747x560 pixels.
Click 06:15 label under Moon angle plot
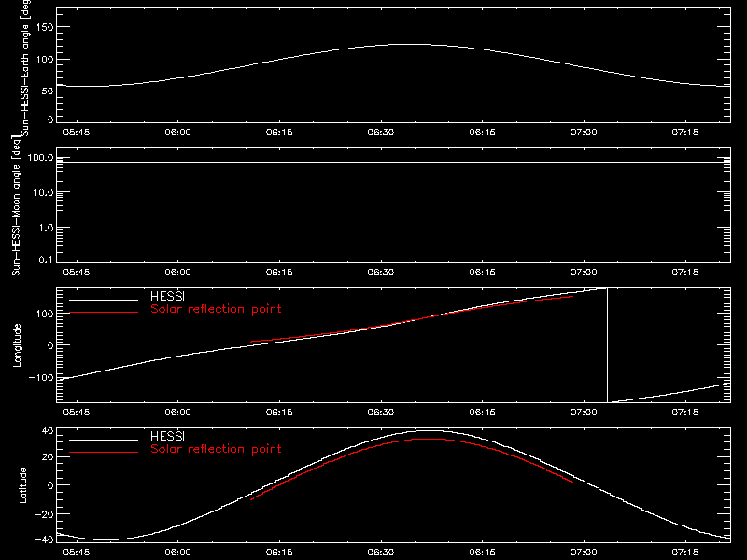(x=279, y=273)
